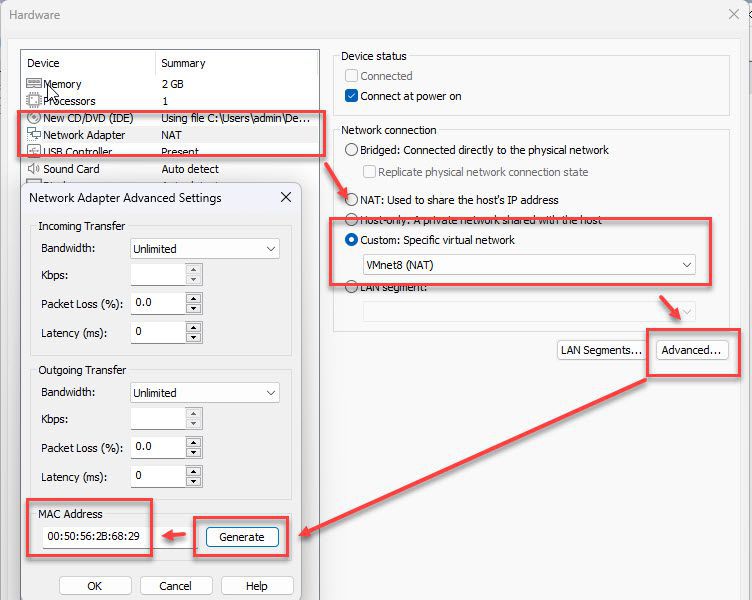Open the LAN Segments... dialog

tap(601, 350)
